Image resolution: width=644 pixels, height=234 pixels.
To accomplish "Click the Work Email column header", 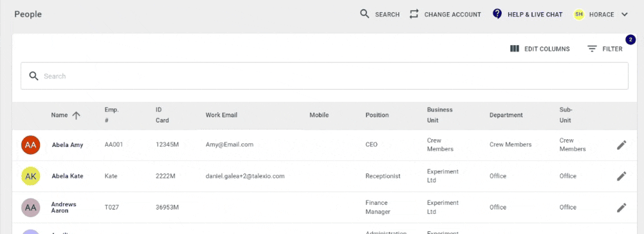I will (x=222, y=115).
